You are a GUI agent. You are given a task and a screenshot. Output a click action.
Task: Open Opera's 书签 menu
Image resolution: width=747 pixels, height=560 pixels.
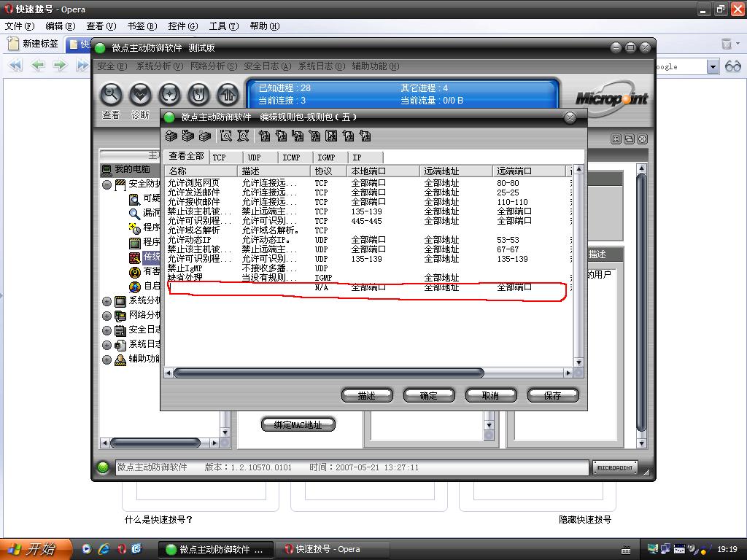point(142,26)
